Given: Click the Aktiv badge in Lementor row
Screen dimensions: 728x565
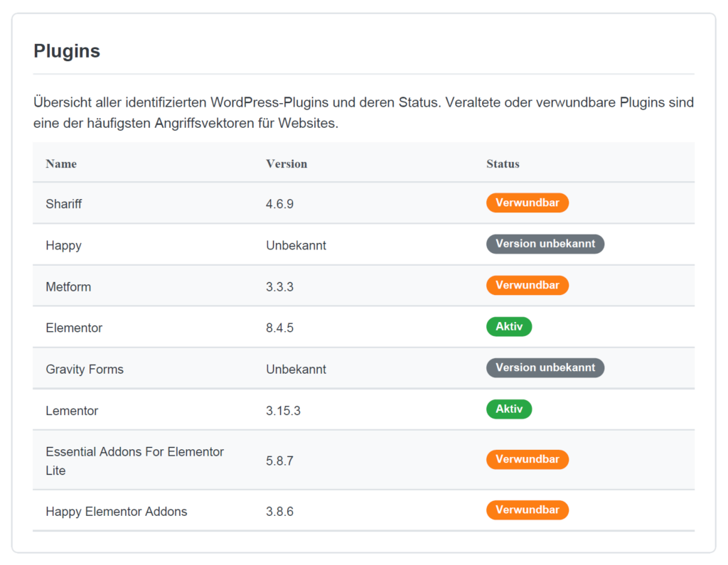Looking at the screenshot, I should tap(508, 409).
